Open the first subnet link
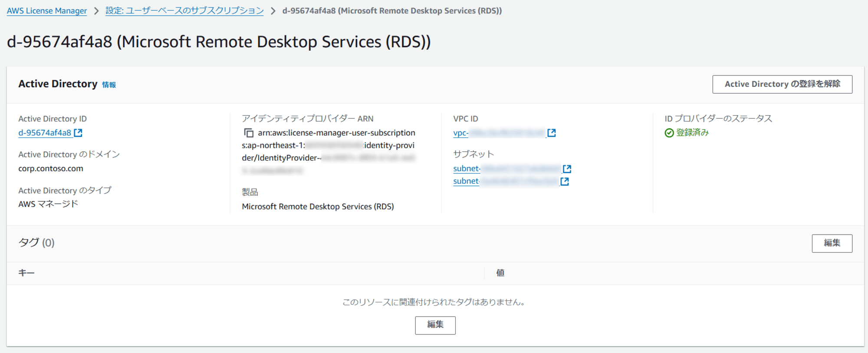 507,168
